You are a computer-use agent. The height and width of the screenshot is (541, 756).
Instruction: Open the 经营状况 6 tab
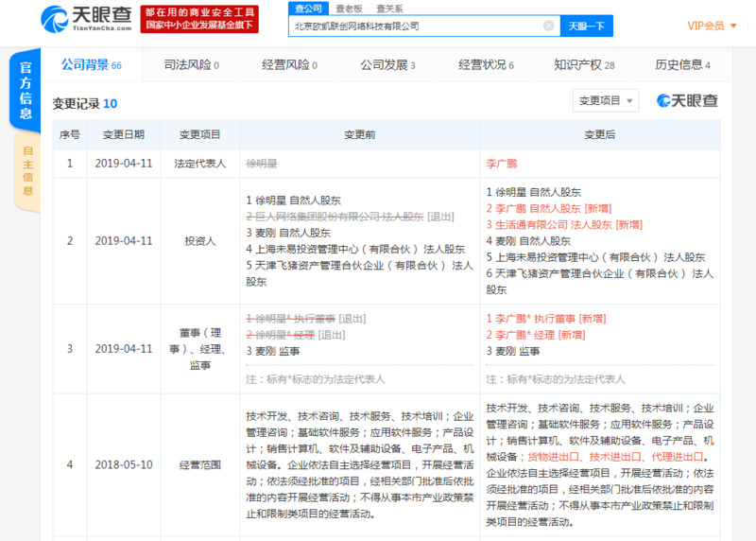point(486,64)
